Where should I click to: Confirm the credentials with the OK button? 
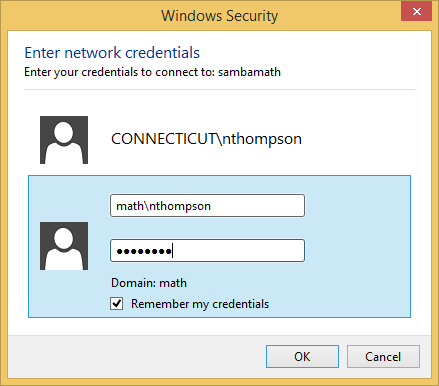coord(302,357)
